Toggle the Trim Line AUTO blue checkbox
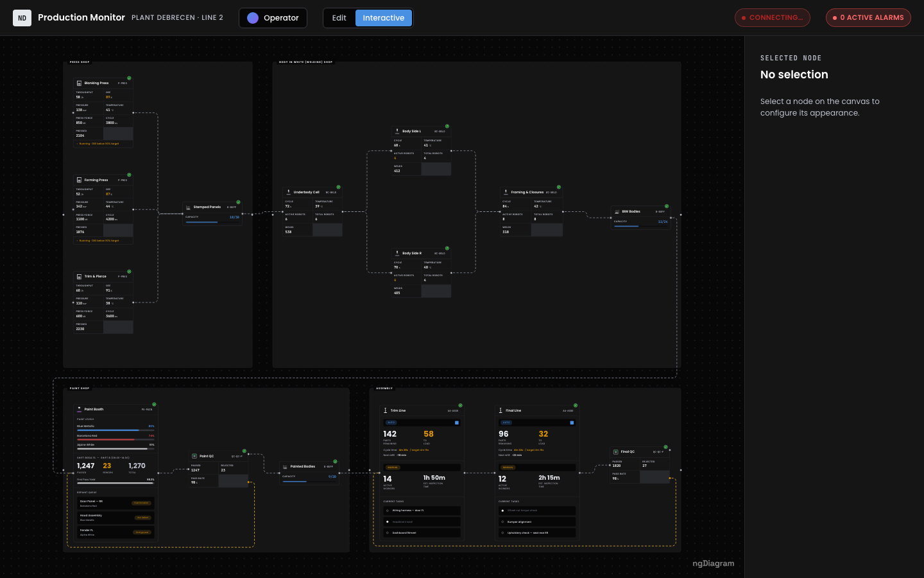 point(457,423)
